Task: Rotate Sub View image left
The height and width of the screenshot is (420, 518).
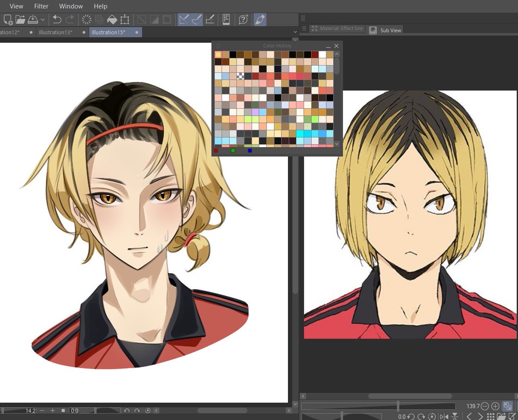Action: (x=412, y=417)
